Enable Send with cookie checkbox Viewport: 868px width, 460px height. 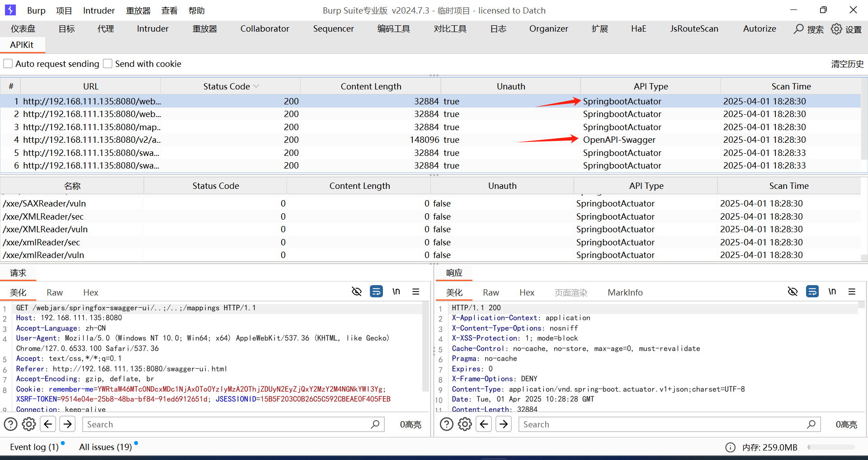pos(108,64)
